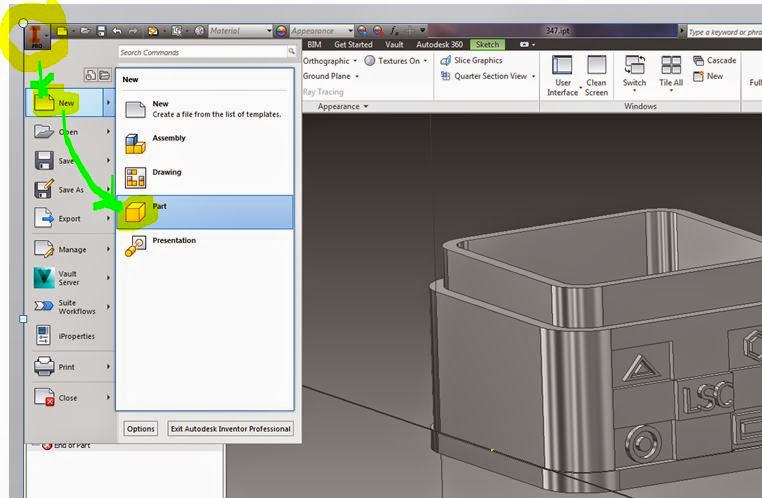762x498 pixels.
Task: Switch to the Get Started ribbon tab
Action: (x=353, y=44)
